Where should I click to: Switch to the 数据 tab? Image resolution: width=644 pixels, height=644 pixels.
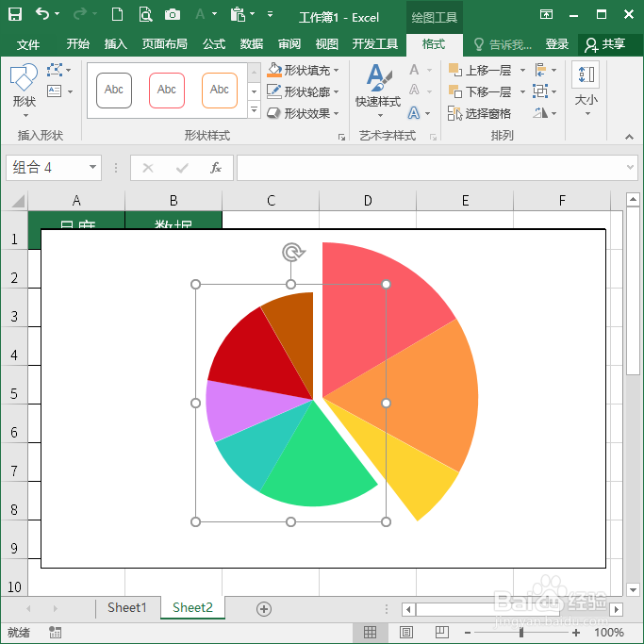click(x=252, y=44)
